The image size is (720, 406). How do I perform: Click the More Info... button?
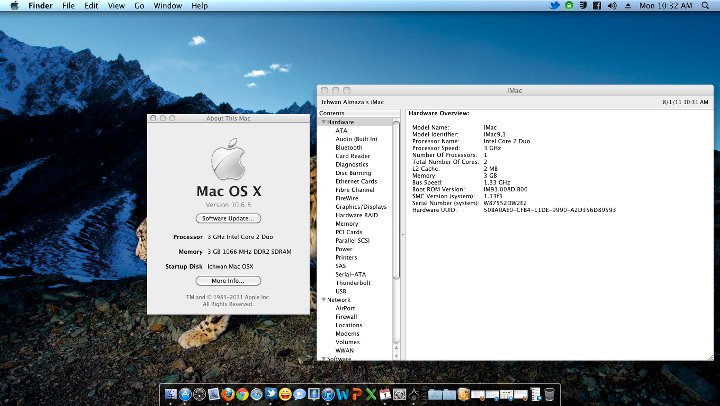click(228, 281)
